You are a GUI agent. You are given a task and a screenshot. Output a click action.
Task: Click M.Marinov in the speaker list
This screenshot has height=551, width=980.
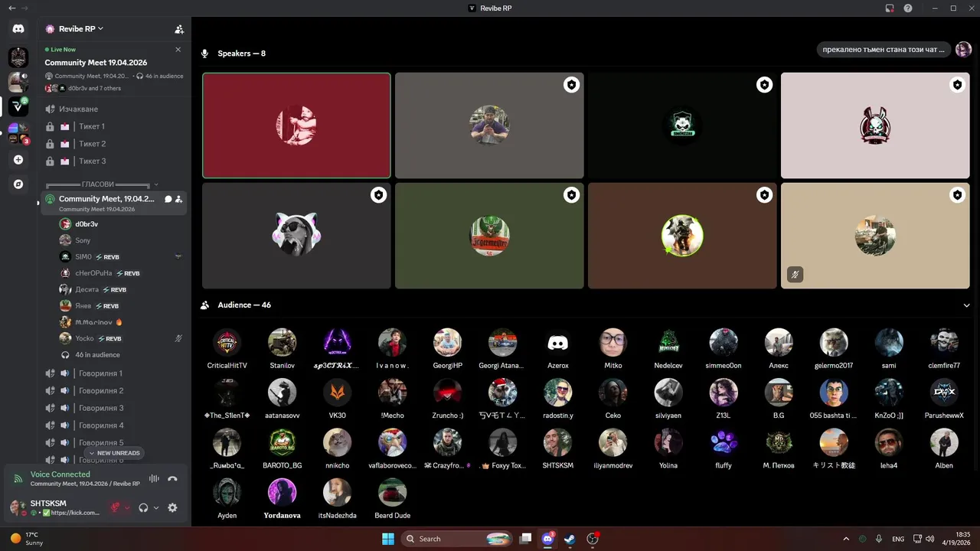[x=121, y=322]
